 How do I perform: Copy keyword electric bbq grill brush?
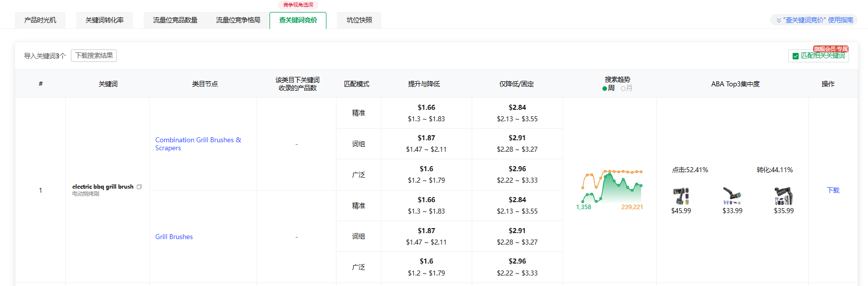pos(139,187)
